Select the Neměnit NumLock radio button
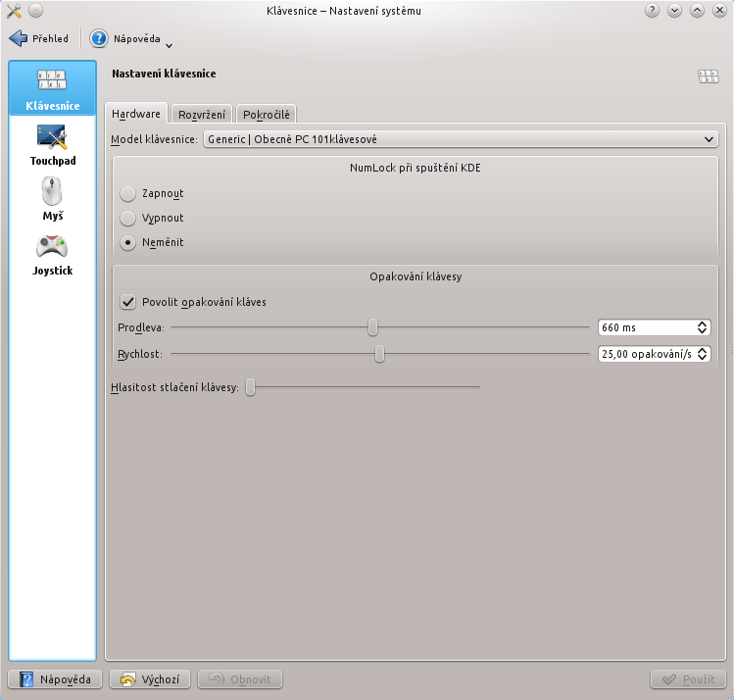The height and width of the screenshot is (700, 734). (x=127, y=242)
